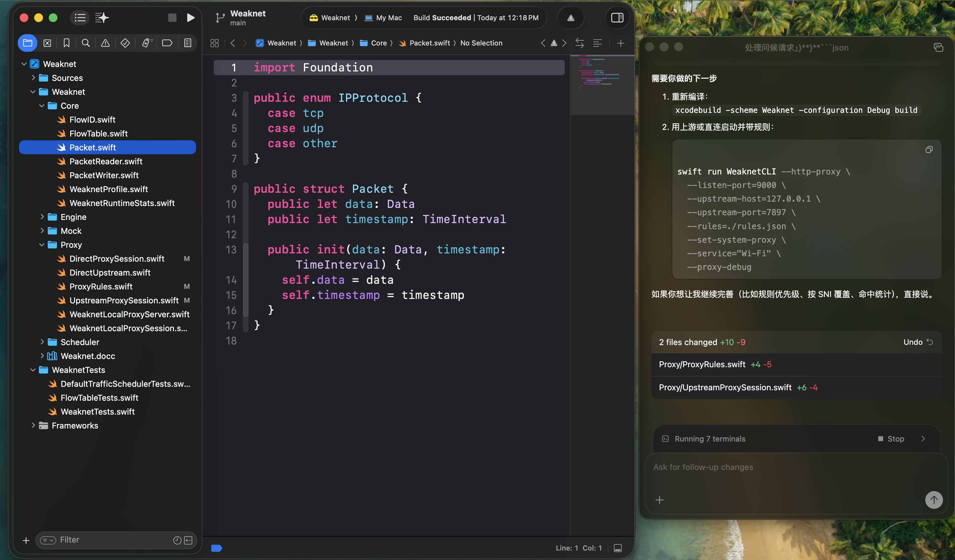The image size is (955, 560).
Task: Toggle the debug area at bottom right
Action: 618,548
